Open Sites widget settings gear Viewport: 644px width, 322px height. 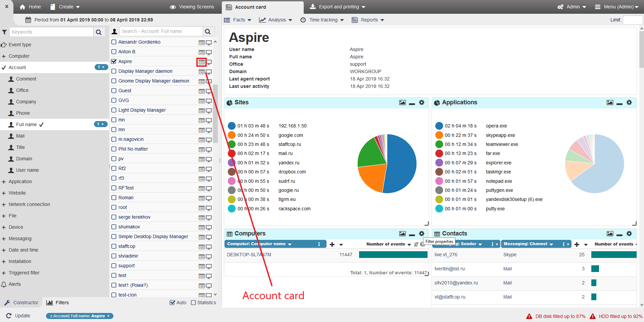pyautogui.click(x=422, y=103)
